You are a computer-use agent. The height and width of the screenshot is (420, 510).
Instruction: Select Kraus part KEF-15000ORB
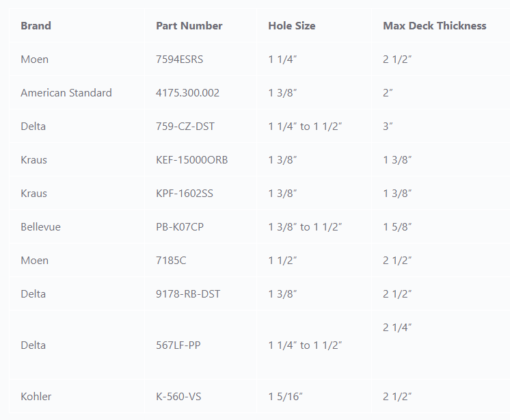click(192, 160)
